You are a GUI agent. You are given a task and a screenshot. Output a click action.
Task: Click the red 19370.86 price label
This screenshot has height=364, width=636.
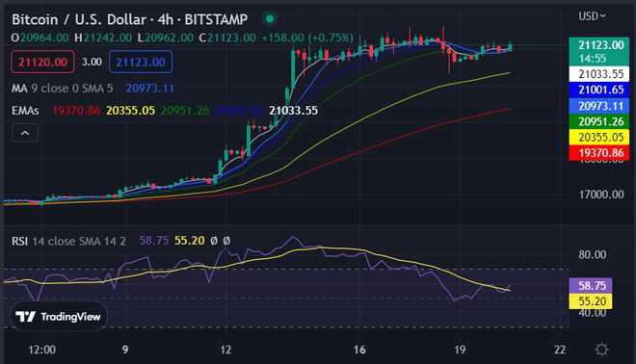click(x=599, y=153)
